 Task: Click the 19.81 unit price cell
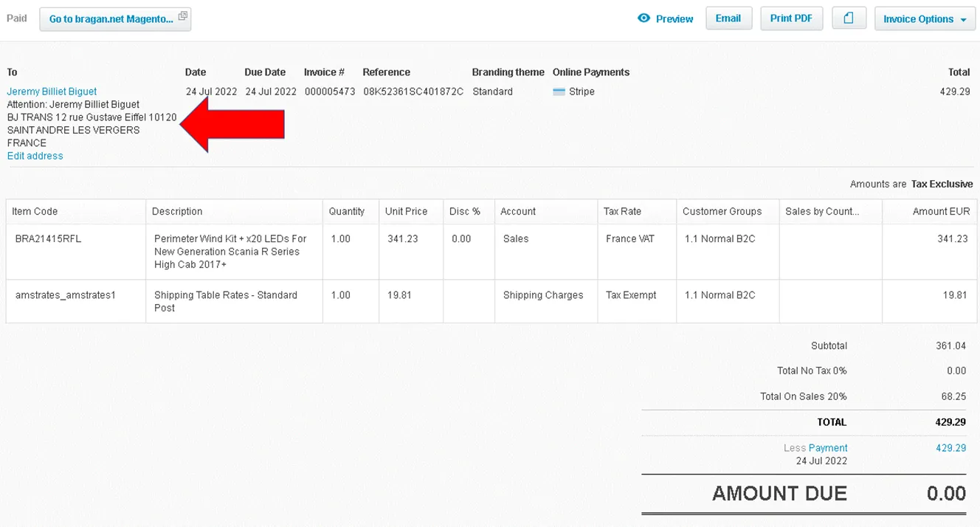[x=411, y=301]
